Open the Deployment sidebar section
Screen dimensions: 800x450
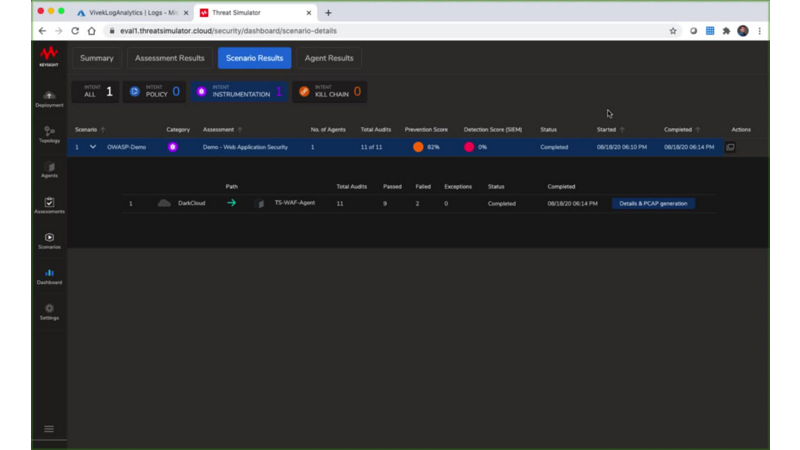pos(49,99)
